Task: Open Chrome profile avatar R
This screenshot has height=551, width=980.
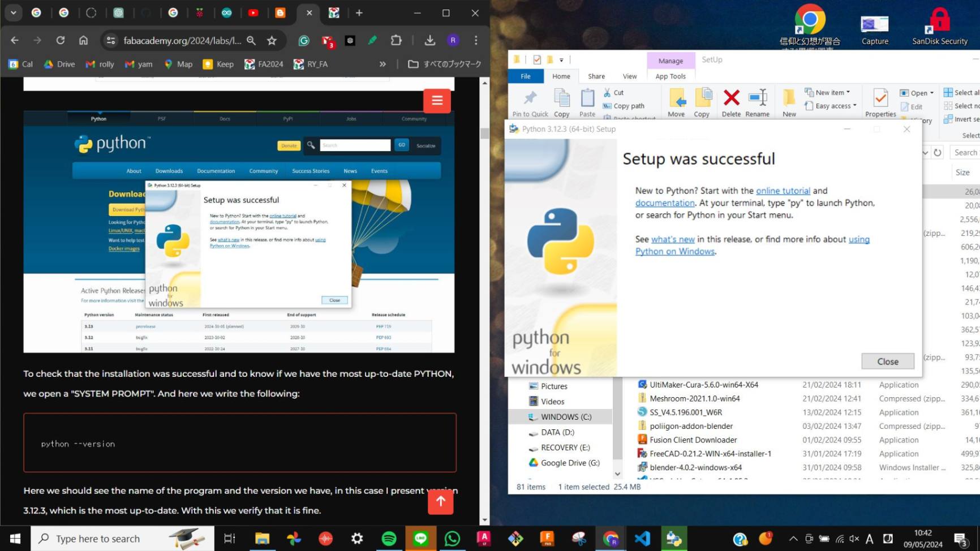Action: tap(453, 40)
